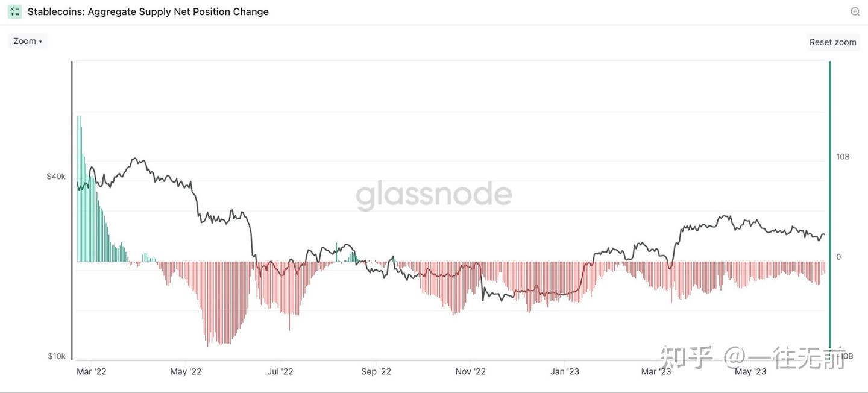
Task: Click the 0 right axis label
Action: click(838, 257)
